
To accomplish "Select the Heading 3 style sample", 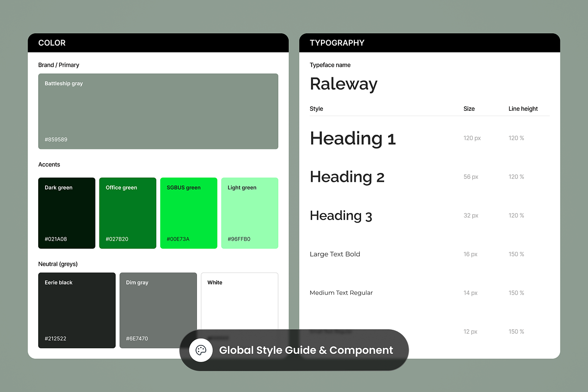I will [x=341, y=216].
